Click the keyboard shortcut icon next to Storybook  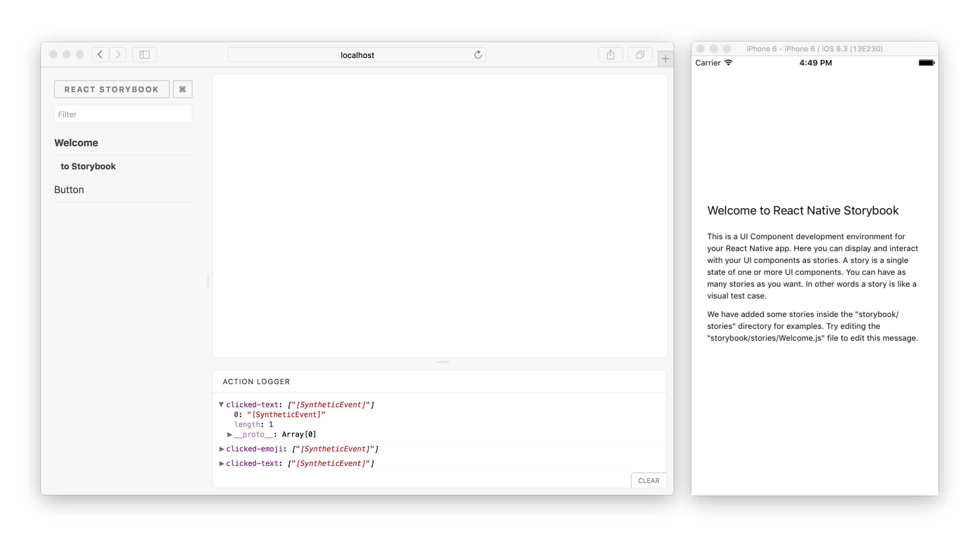coord(183,89)
